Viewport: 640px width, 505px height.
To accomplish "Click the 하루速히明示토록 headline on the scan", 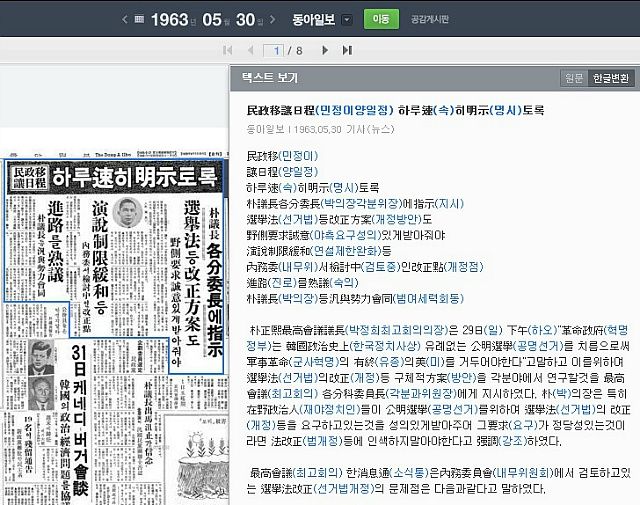I will 135,177.
